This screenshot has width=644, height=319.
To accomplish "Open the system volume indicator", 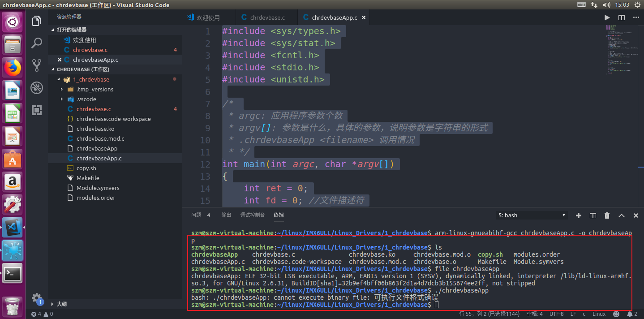I will pyautogui.click(x=606, y=5).
